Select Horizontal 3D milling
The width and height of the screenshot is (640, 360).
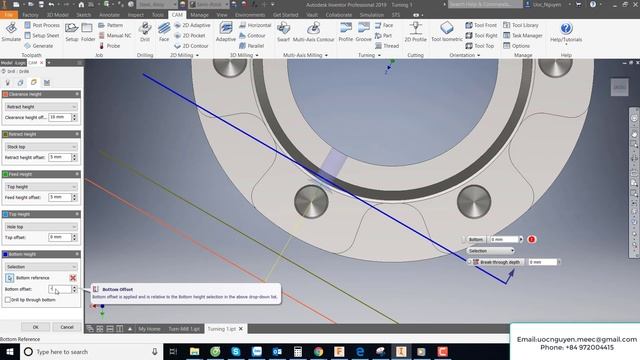pos(255,25)
